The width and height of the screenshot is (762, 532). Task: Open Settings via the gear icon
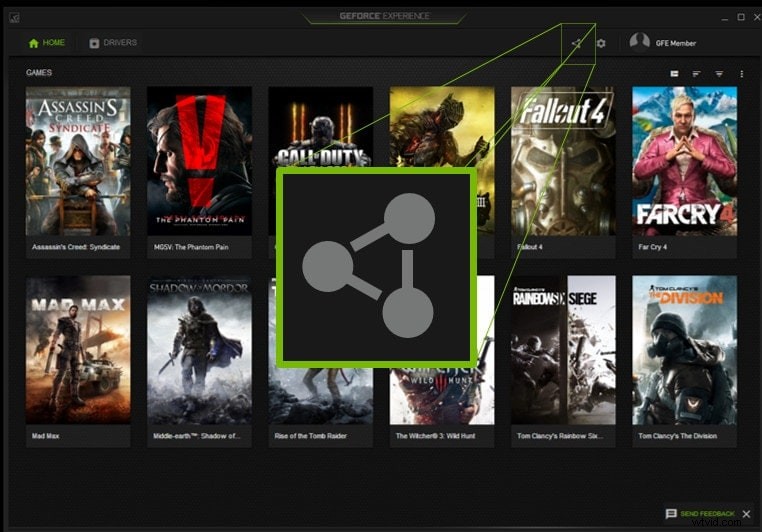click(x=601, y=43)
